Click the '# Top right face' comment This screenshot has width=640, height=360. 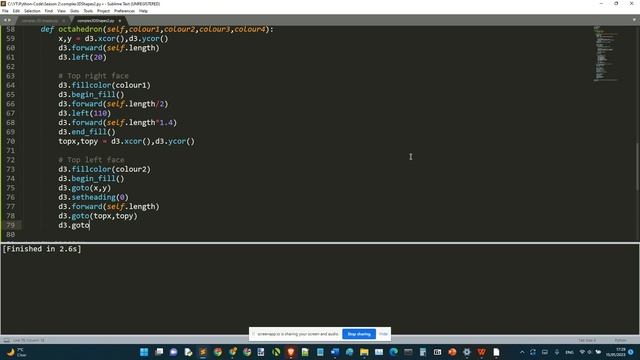[93, 76]
